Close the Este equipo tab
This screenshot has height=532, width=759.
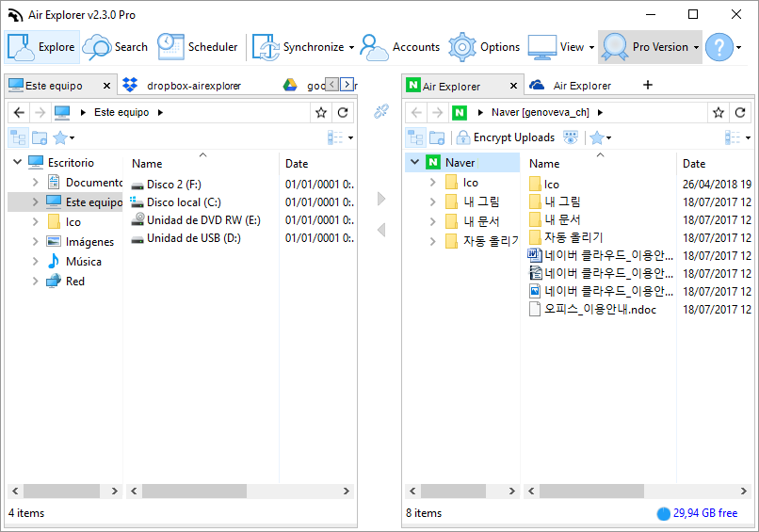[x=107, y=86]
